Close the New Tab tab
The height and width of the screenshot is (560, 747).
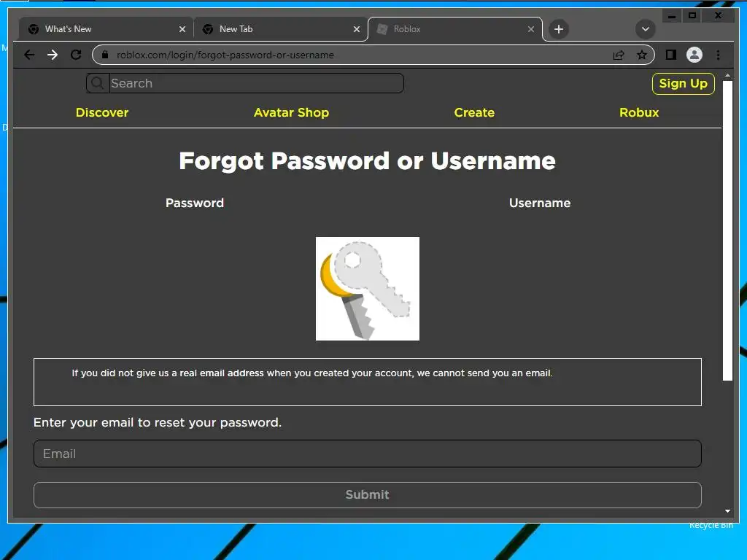click(x=356, y=29)
